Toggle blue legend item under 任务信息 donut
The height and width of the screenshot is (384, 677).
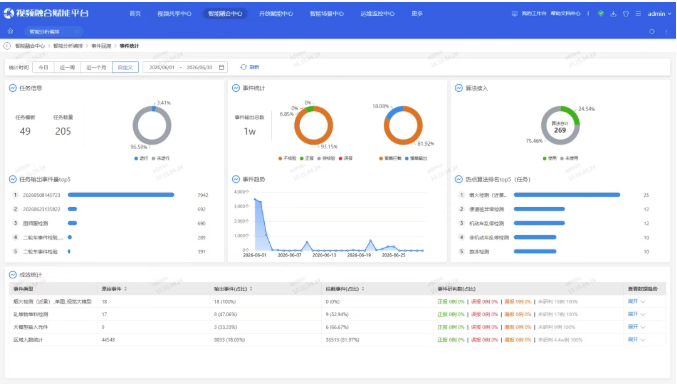(x=141, y=159)
